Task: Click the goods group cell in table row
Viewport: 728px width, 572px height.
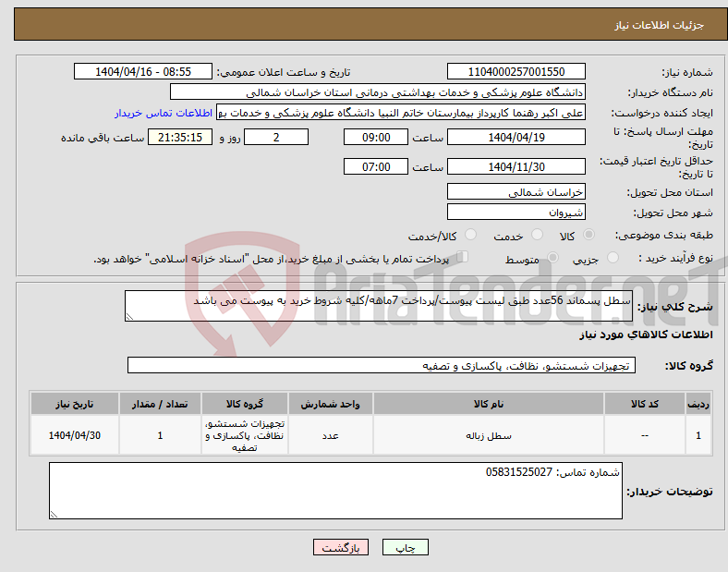Action: [x=245, y=435]
